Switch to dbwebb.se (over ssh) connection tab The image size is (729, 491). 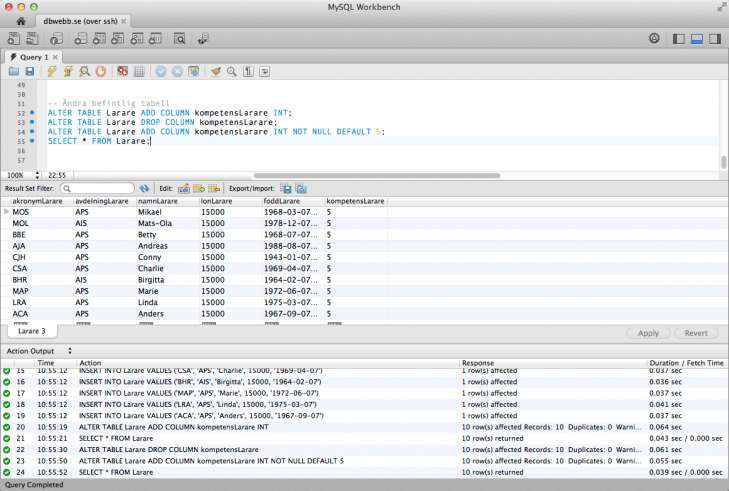point(80,21)
